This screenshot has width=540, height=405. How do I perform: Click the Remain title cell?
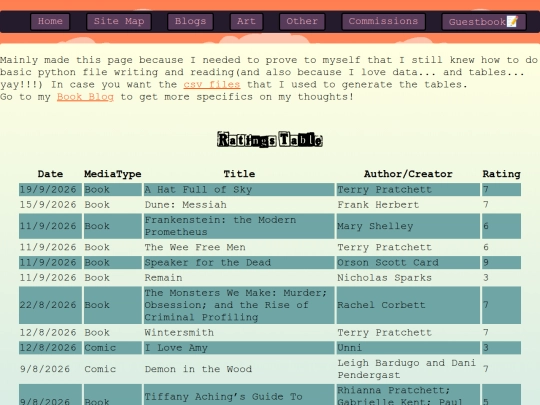click(239, 278)
